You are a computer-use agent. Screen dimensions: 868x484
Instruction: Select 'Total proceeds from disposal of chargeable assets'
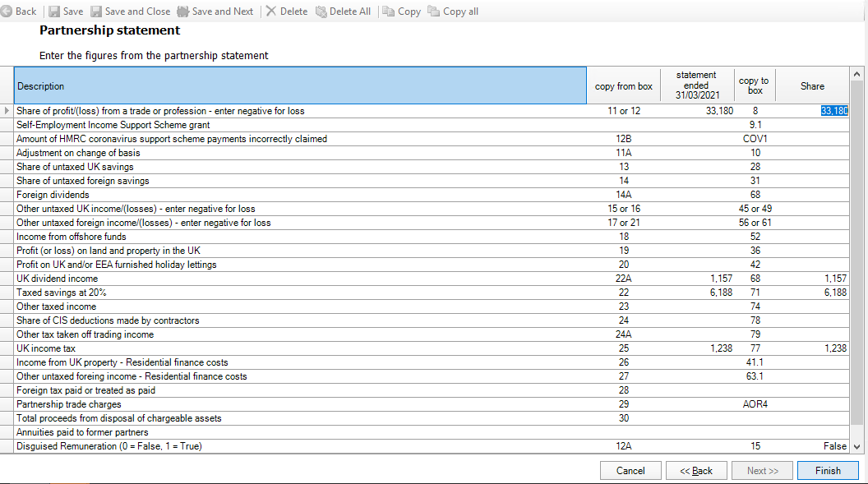pos(118,418)
